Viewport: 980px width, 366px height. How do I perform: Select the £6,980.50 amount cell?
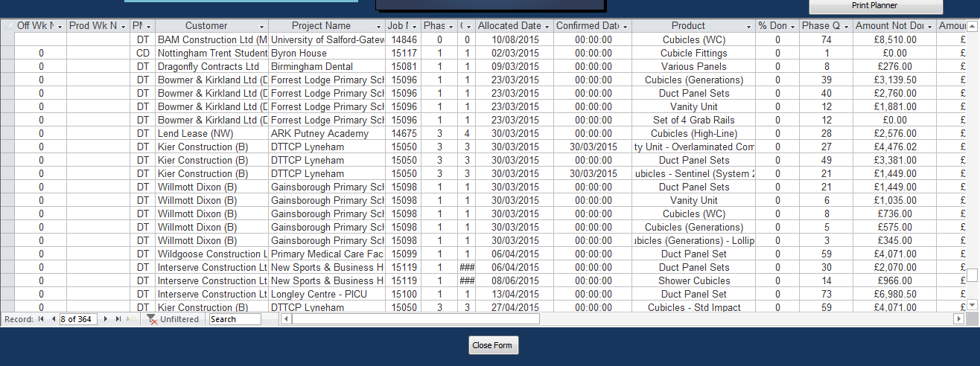pyautogui.click(x=894, y=295)
